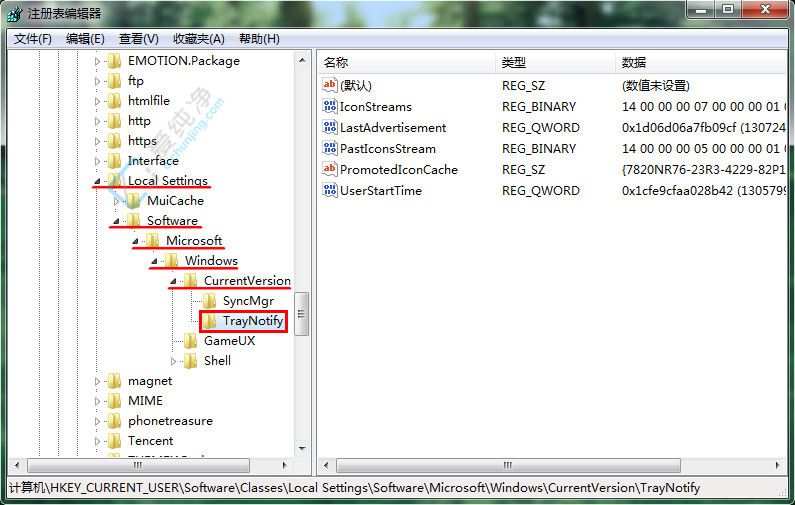The width and height of the screenshot is (795, 505).
Task: Select the UserStartTime value name
Action: click(381, 190)
